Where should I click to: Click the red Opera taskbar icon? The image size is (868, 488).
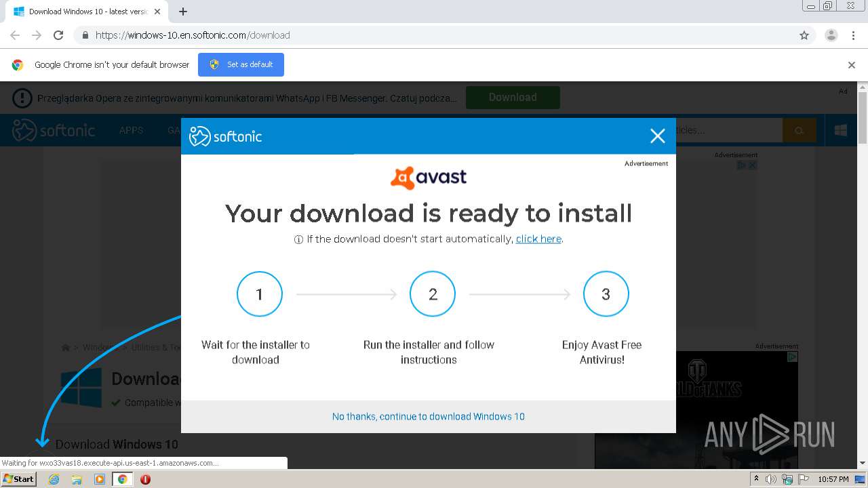(145, 479)
